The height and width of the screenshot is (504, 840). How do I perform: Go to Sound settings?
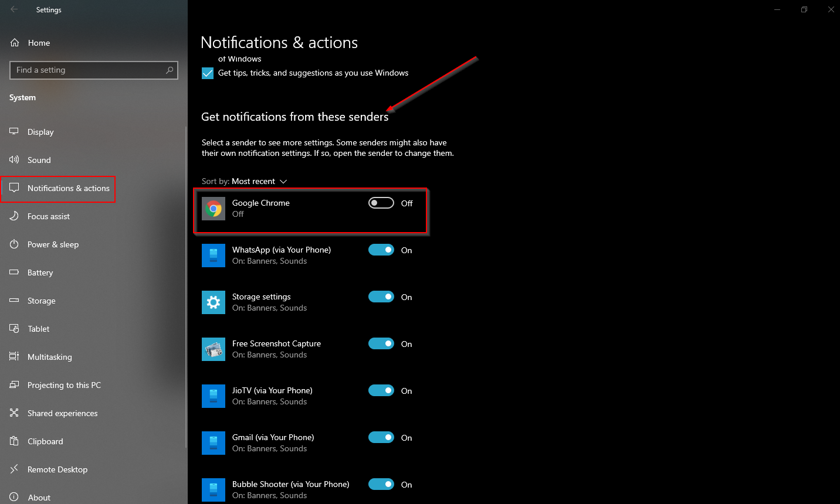[x=93, y=160]
